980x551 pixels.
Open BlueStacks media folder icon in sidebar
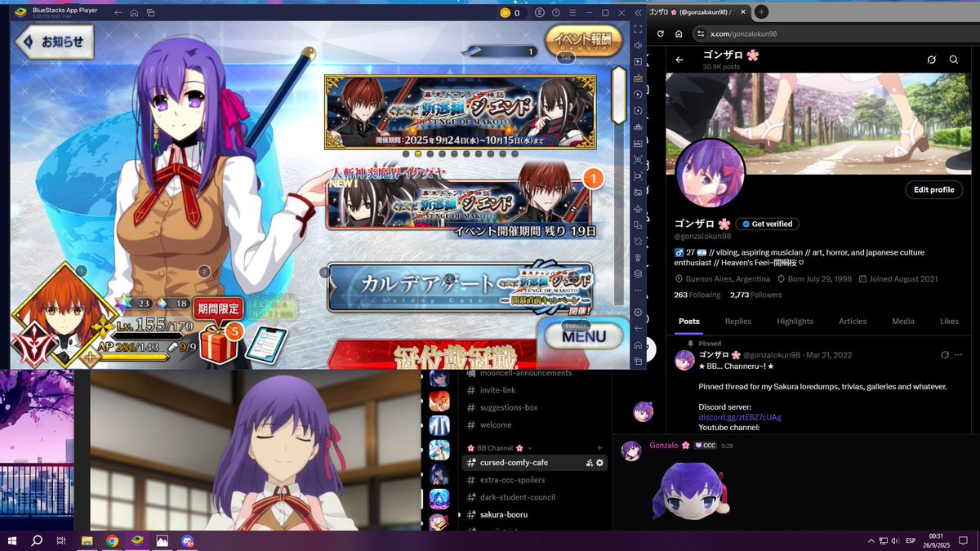pyautogui.click(x=638, y=192)
